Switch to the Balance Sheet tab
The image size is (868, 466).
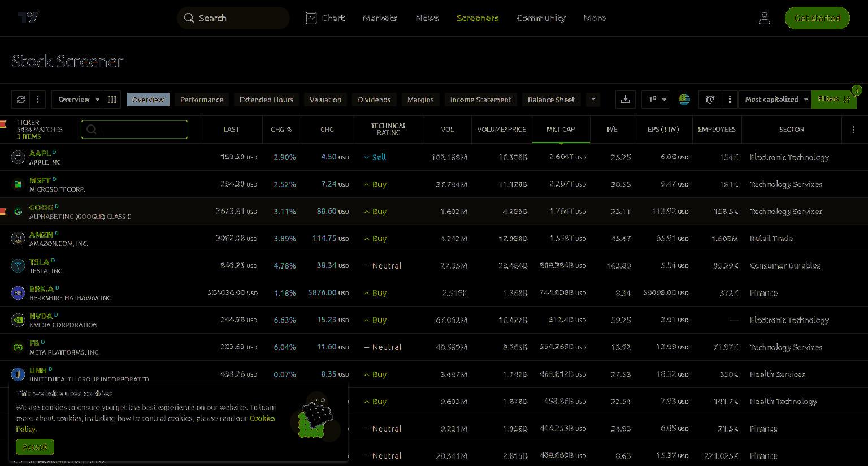click(551, 100)
